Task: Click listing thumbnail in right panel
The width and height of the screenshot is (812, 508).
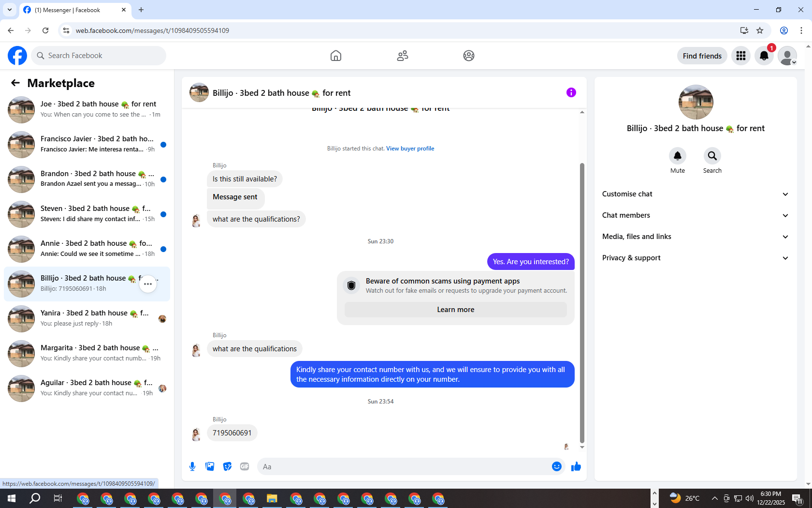Action: click(x=696, y=102)
